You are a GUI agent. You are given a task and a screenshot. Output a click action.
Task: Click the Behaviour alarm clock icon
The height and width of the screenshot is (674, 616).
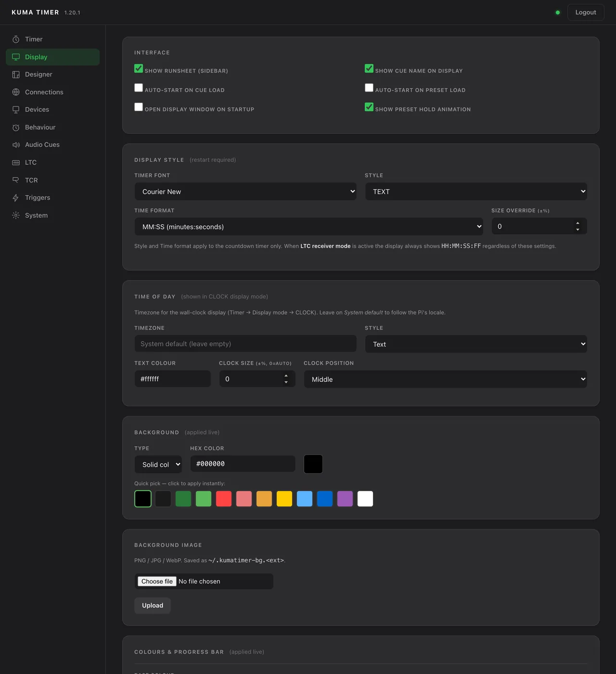tap(16, 127)
